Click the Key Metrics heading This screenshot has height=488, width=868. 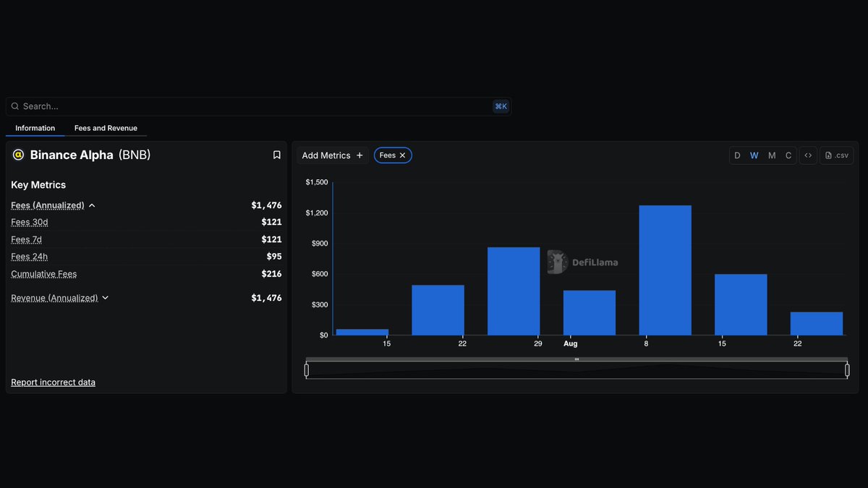pos(38,185)
